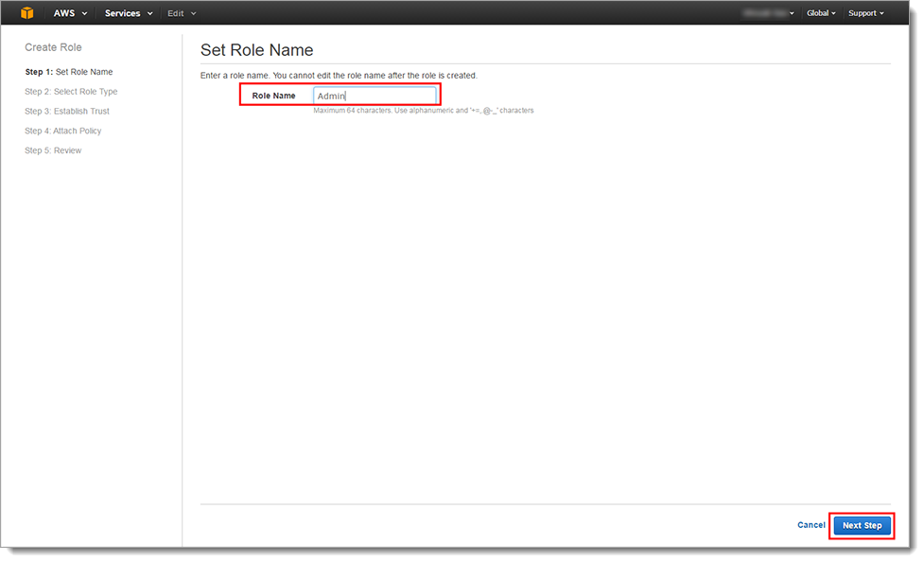The height and width of the screenshot is (562, 924).
Task: Click the AWS orange cube logo
Action: [x=28, y=13]
